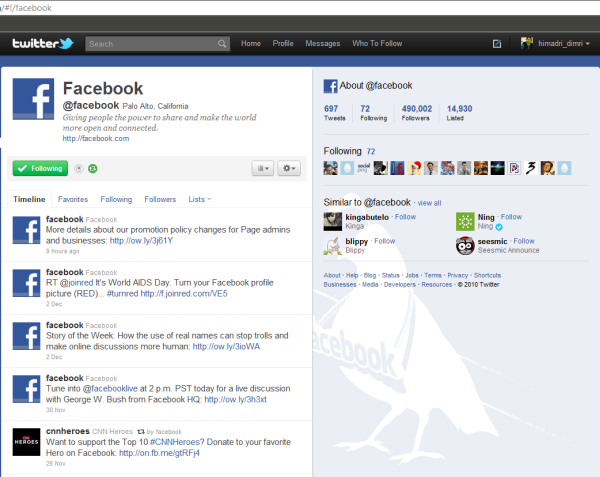
Task: Open the http://facebook.com profile link
Action: (96, 138)
